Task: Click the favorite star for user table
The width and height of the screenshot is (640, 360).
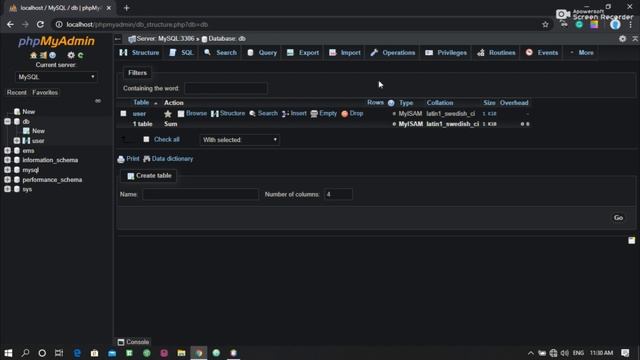Action: (168, 114)
